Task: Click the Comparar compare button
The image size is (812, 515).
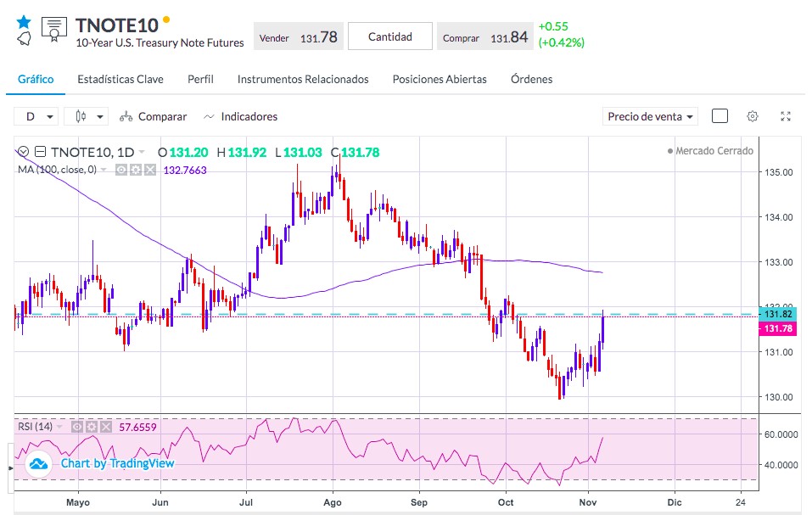Action: (153, 116)
